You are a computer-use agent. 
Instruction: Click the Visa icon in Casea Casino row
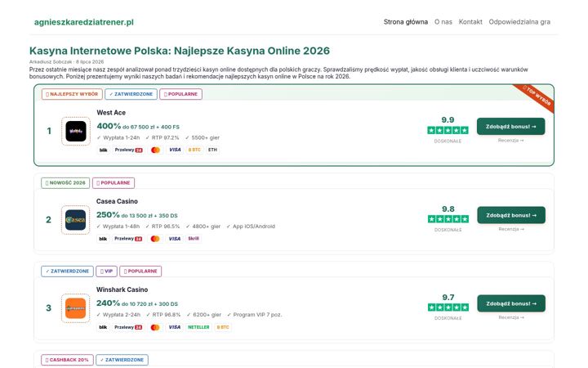coord(175,239)
